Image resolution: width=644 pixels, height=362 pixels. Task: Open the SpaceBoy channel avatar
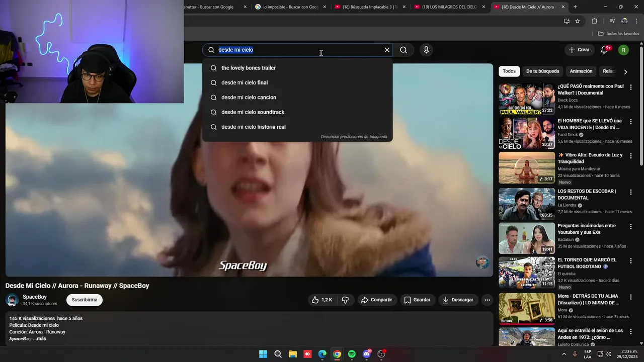(x=12, y=300)
